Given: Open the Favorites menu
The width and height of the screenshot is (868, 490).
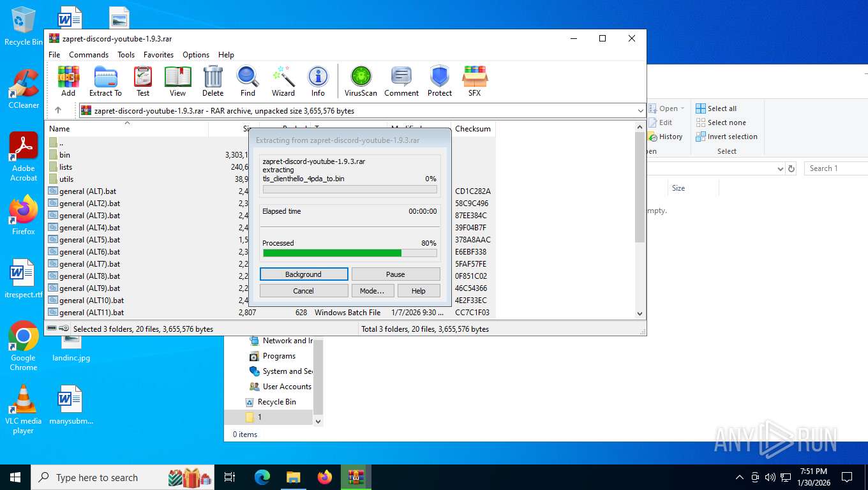Looking at the screenshot, I should tap(158, 55).
